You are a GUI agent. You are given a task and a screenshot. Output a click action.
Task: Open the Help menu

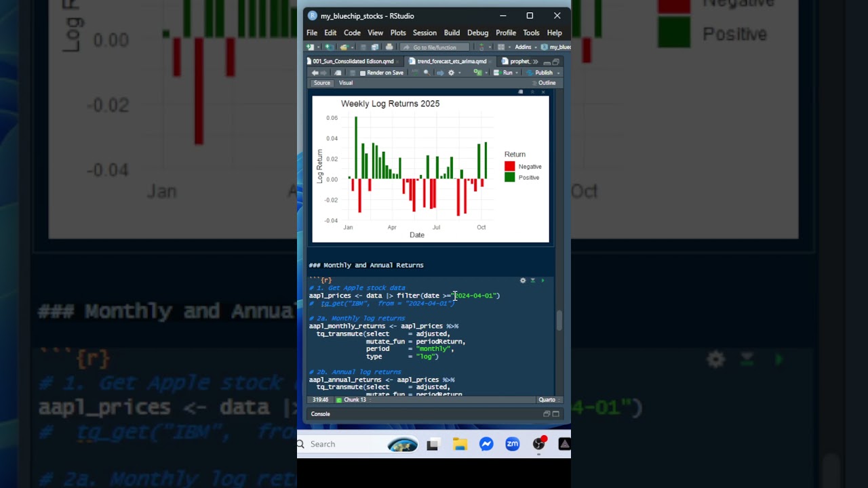click(555, 33)
